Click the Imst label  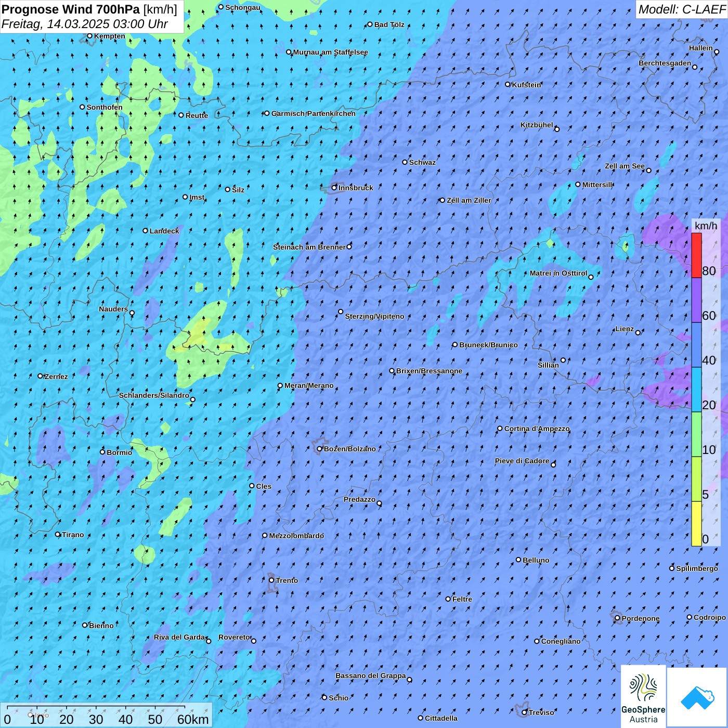tap(197, 197)
